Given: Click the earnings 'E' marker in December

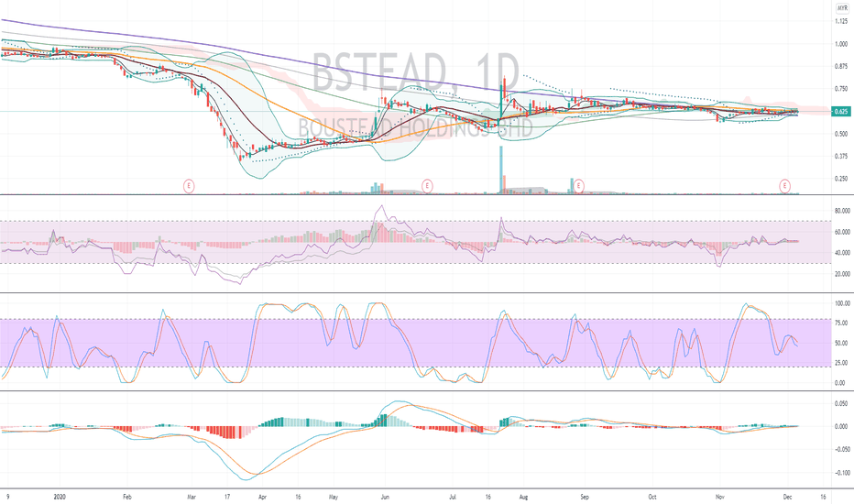Looking at the screenshot, I should (x=785, y=186).
